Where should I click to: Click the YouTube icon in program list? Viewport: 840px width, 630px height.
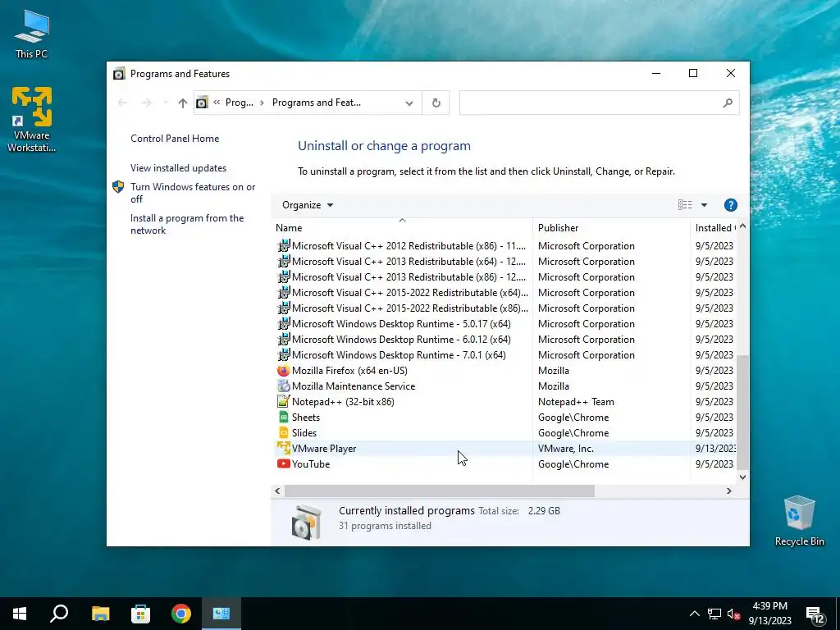[283, 463]
